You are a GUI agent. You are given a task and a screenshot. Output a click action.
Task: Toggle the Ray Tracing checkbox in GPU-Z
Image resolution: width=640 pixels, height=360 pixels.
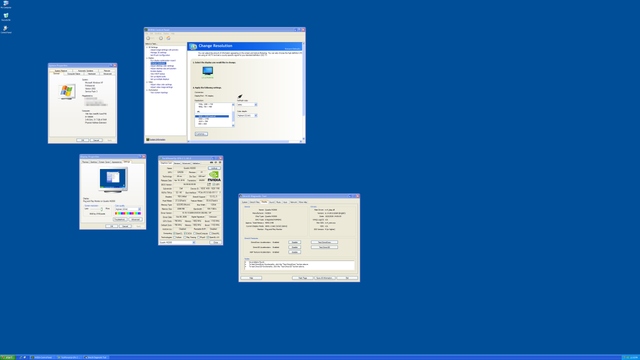tap(185, 237)
